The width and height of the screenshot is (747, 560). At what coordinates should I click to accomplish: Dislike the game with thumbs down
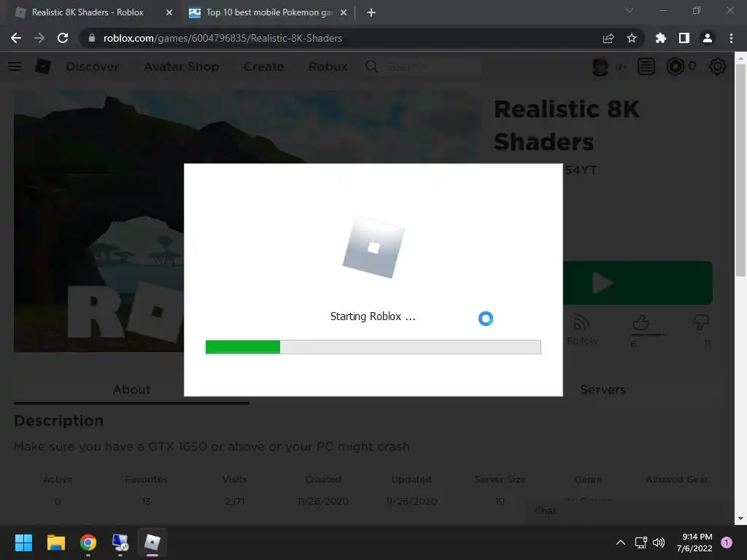701,324
